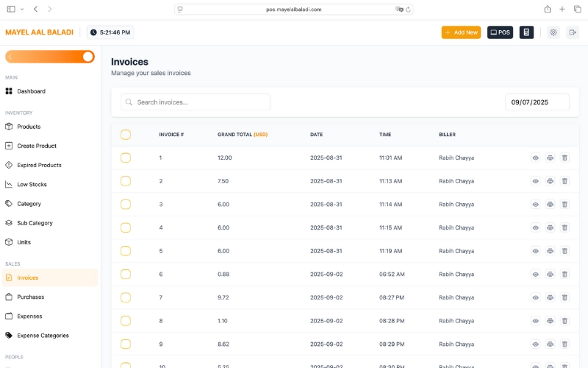Print invoice 3 using the printer icon

click(x=550, y=204)
